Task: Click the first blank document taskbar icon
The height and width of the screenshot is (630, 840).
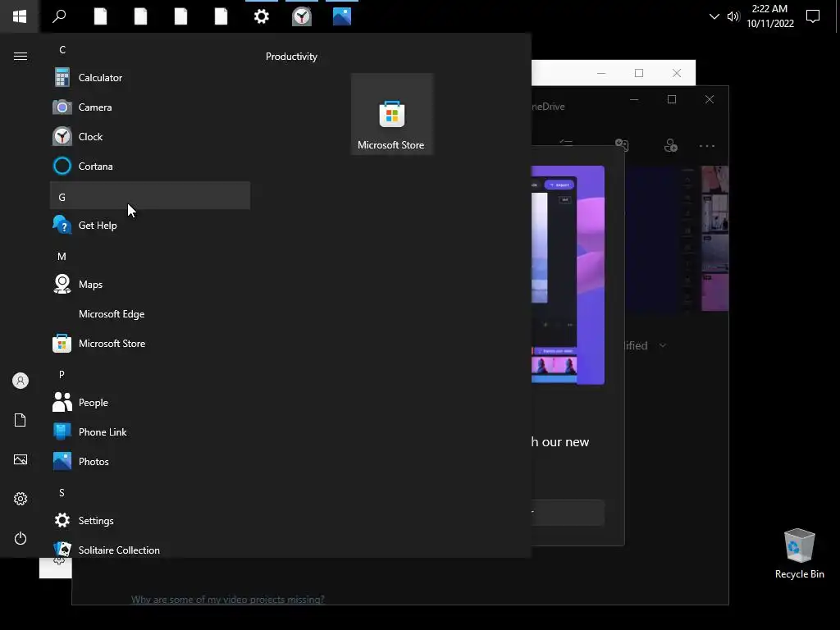Action: click(x=100, y=16)
